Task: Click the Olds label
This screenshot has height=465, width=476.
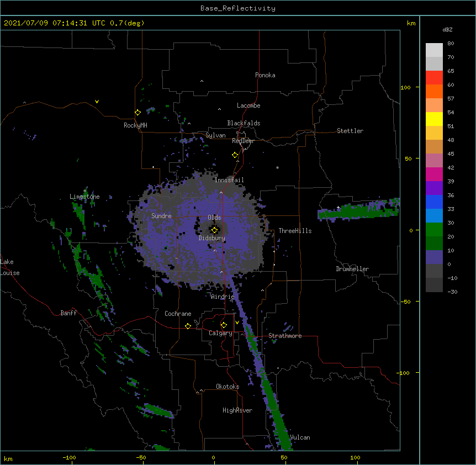Action: tap(214, 218)
